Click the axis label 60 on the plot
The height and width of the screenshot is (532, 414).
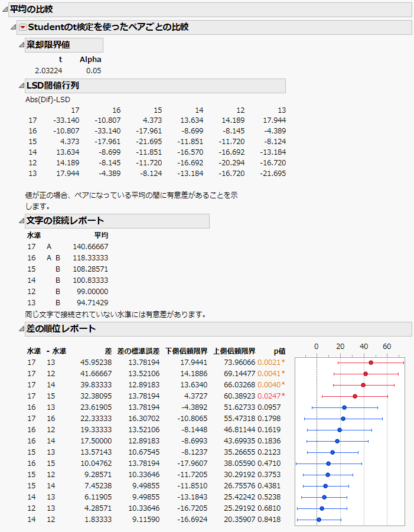pyautogui.click(x=387, y=347)
